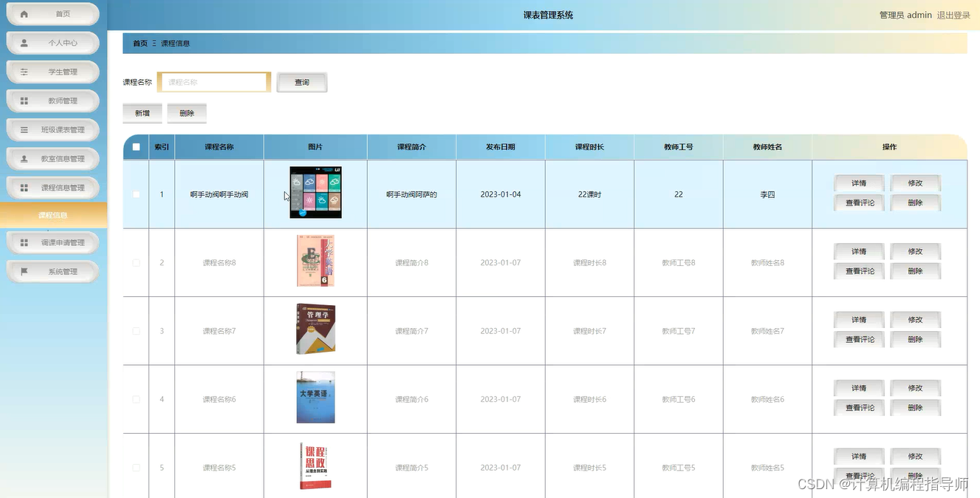Click 删除 for the 课程名称7 row
Screen dimensions: 980x498
(916, 339)
